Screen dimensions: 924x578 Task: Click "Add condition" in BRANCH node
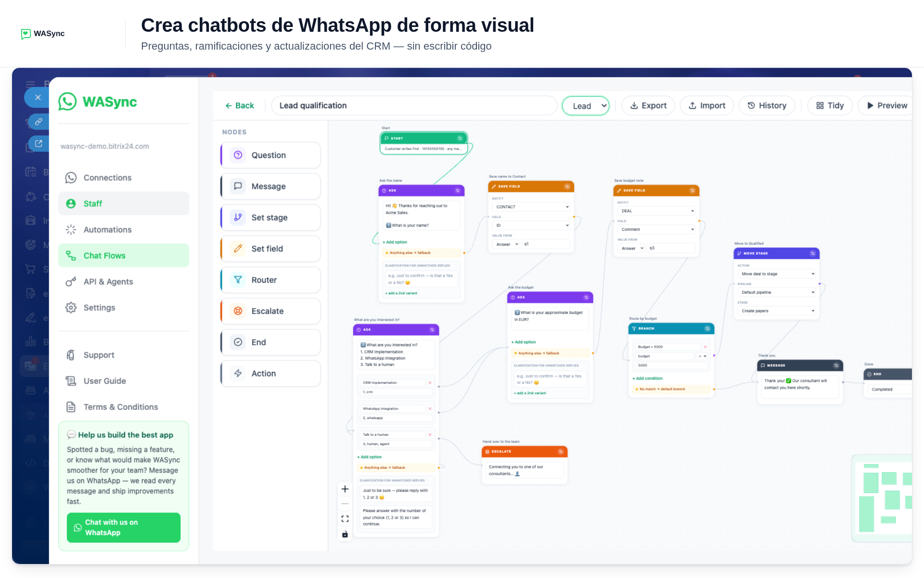(x=648, y=379)
